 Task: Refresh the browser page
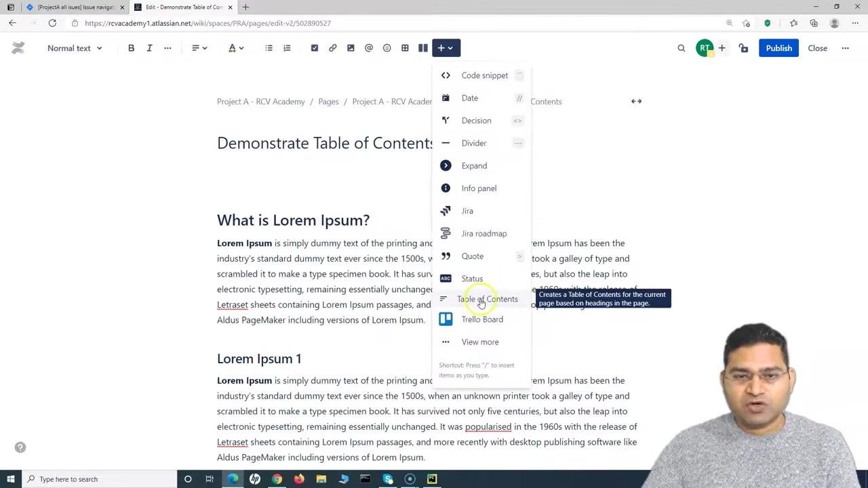52,23
